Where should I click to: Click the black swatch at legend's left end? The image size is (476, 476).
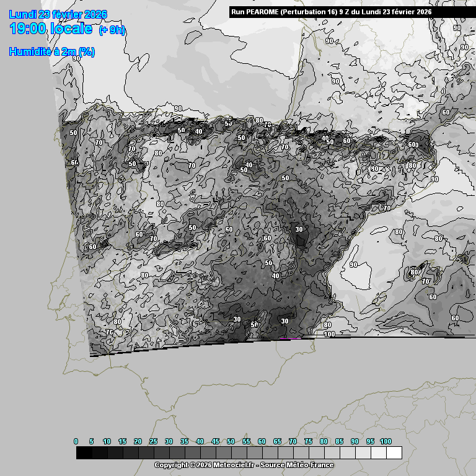pyautogui.click(x=84, y=453)
